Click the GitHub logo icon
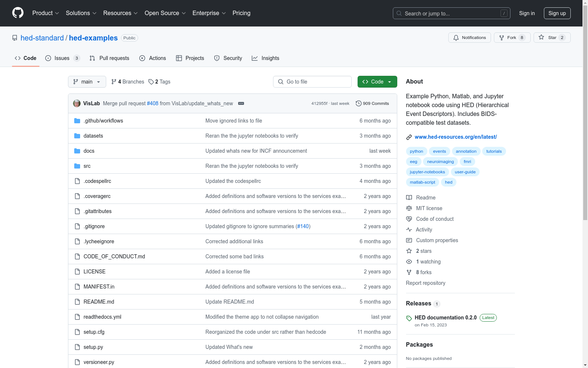 pyautogui.click(x=18, y=13)
